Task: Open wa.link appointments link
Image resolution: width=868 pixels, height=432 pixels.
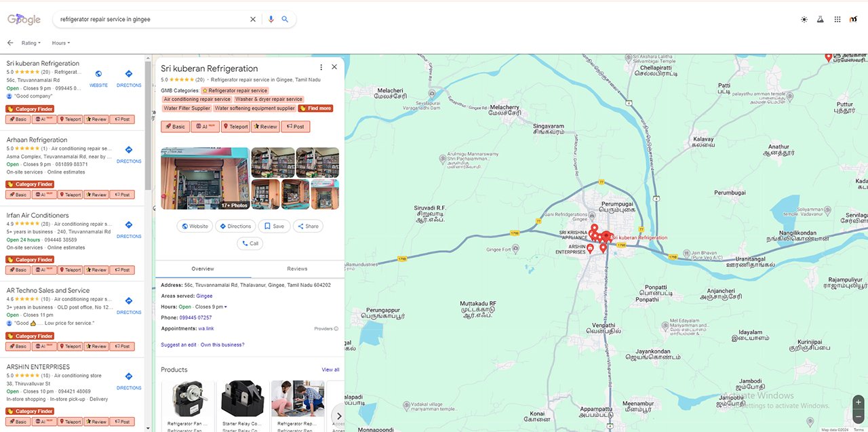Action: point(206,328)
